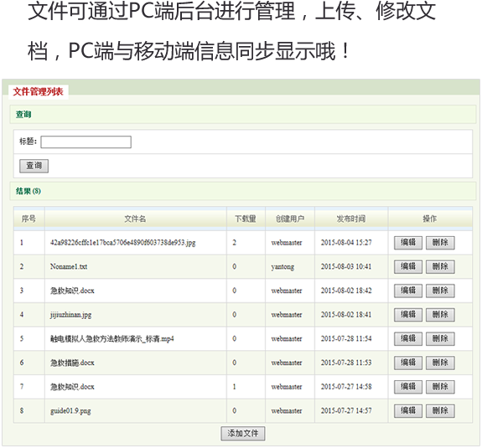Edit row 3 急救知识.docx
Screen dimensions: 482x448
tap(408, 291)
